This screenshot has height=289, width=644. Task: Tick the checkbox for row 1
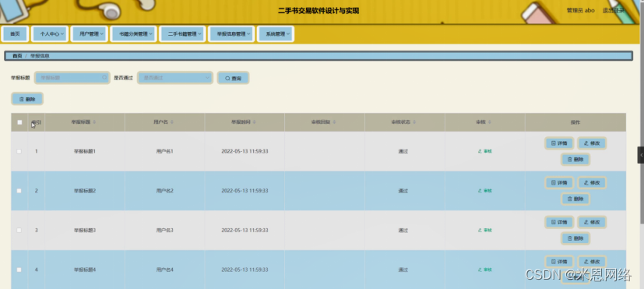tap(19, 151)
